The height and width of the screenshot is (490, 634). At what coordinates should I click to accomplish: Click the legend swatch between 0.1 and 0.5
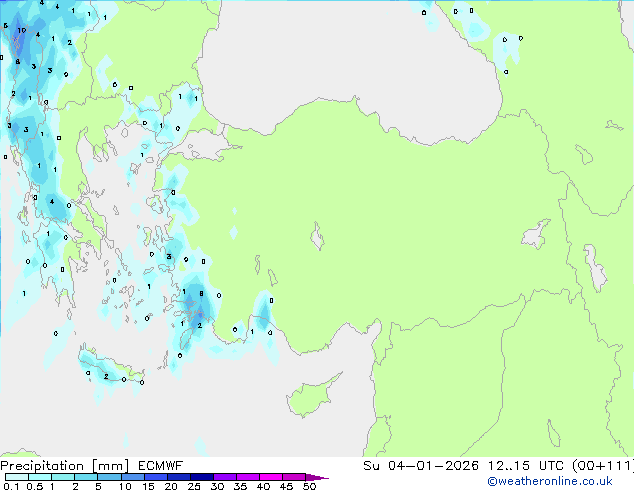coord(17,477)
